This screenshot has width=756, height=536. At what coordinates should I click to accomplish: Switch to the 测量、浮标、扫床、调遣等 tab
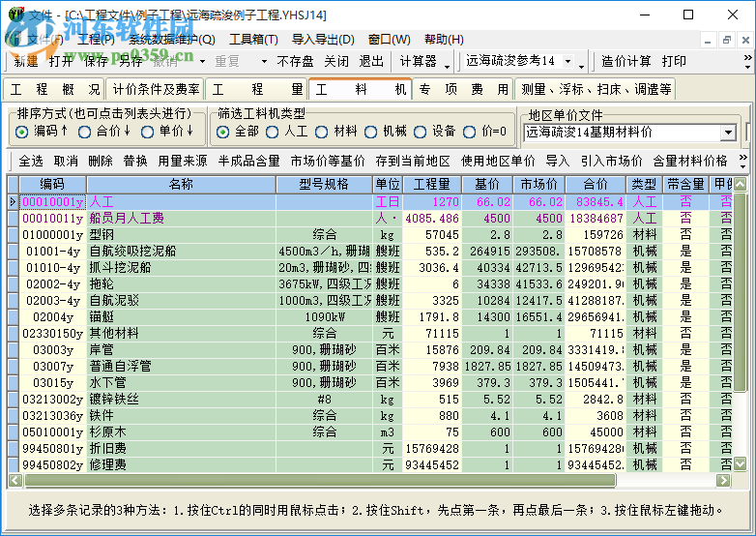coord(596,89)
